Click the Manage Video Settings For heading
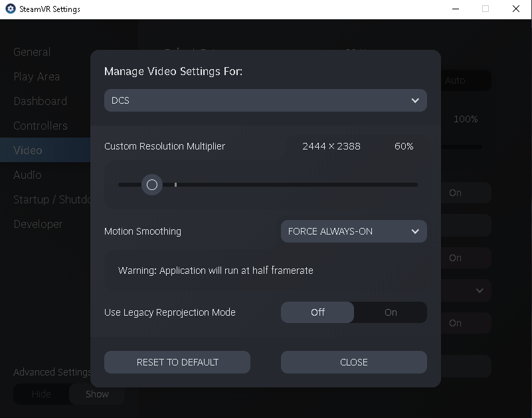The image size is (532, 418). (x=173, y=71)
